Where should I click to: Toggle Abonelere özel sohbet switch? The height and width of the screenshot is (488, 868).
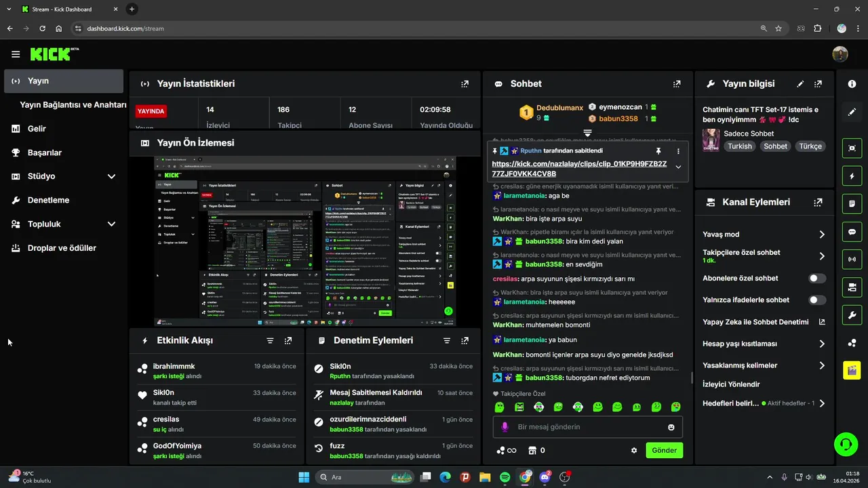[x=817, y=279]
